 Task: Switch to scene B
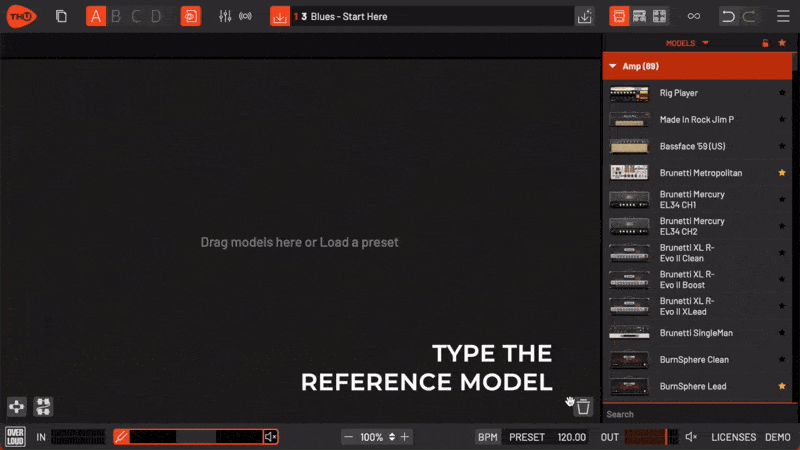[116, 17]
